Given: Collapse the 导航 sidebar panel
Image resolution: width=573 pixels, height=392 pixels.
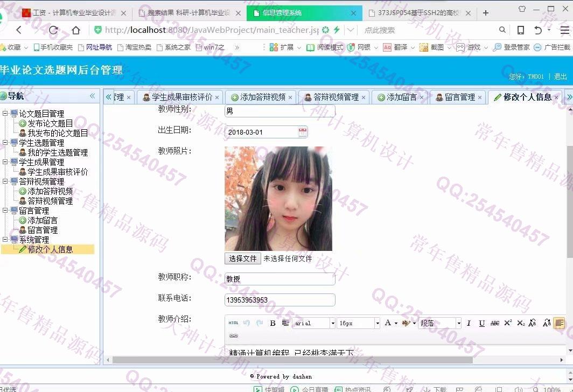Looking at the screenshot, I should (93, 96).
